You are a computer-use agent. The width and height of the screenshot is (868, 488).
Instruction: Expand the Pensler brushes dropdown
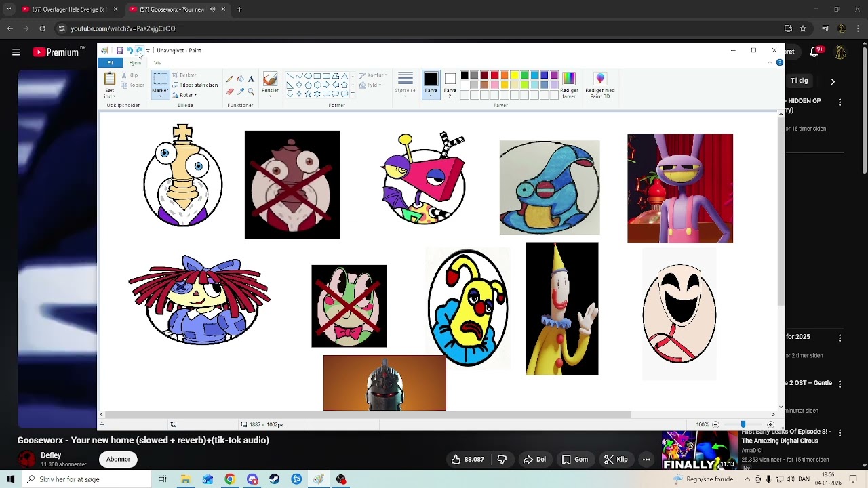coord(270,93)
